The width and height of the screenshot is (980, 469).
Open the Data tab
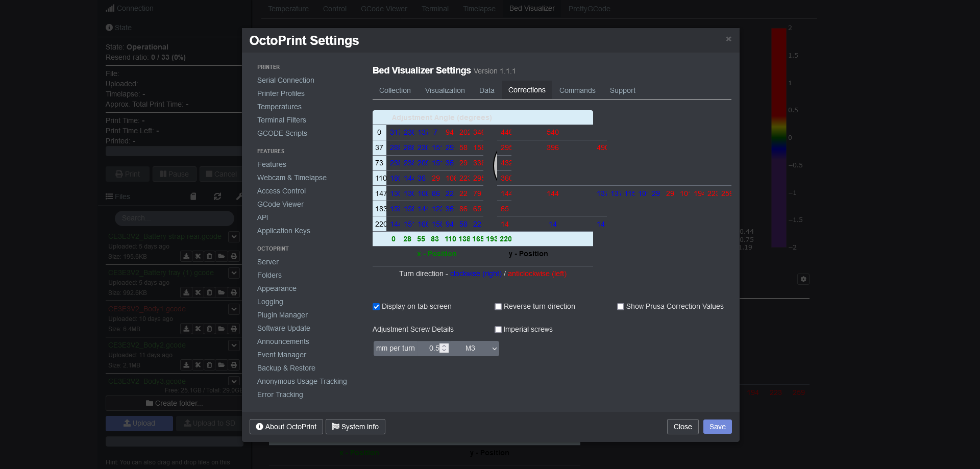tap(486, 90)
